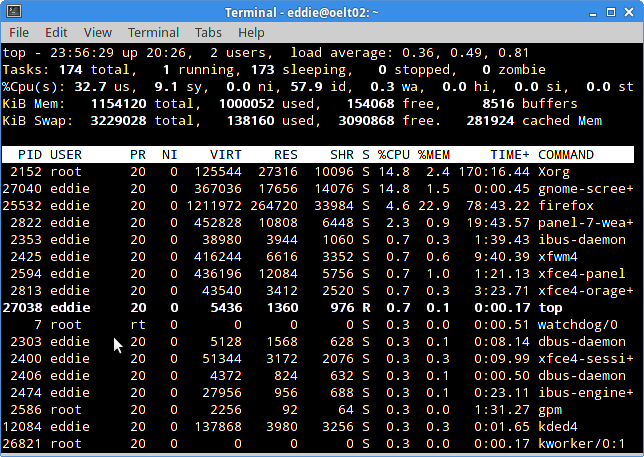Click the COMMAND column header
Image resolution: width=644 pixels, height=457 pixels.
click(x=566, y=155)
